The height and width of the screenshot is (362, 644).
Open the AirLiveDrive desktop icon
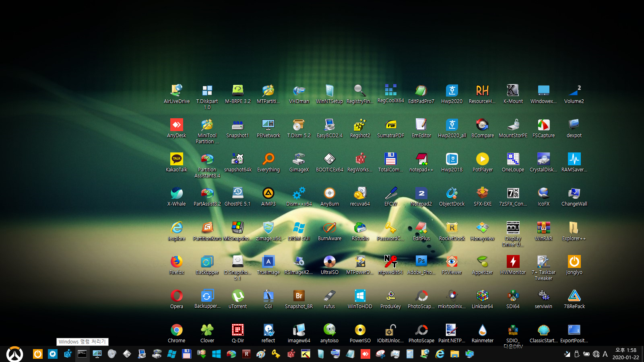tap(177, 94)
